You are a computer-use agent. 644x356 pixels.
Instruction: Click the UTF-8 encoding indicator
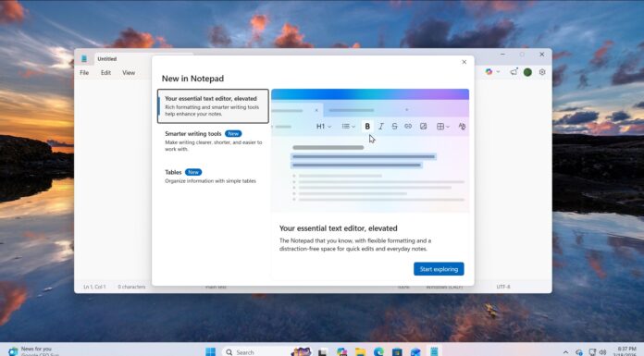tap(503, 287)
